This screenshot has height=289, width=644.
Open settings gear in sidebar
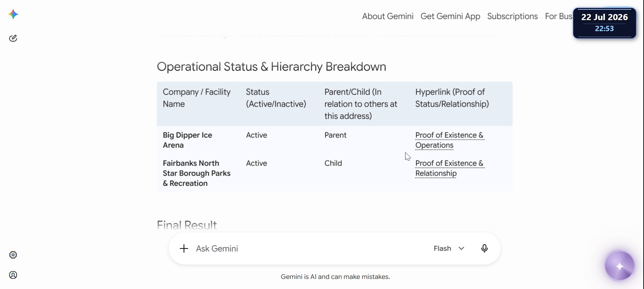pos(13,255)
